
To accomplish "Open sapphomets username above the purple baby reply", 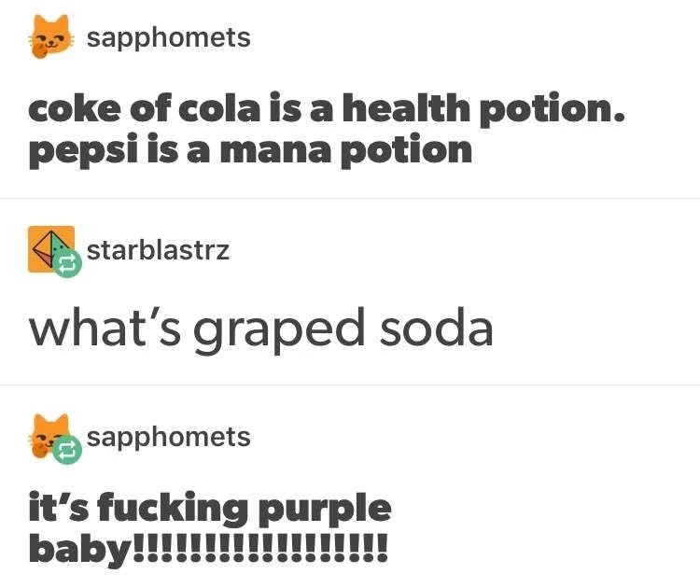I will [x=168, y=437].
